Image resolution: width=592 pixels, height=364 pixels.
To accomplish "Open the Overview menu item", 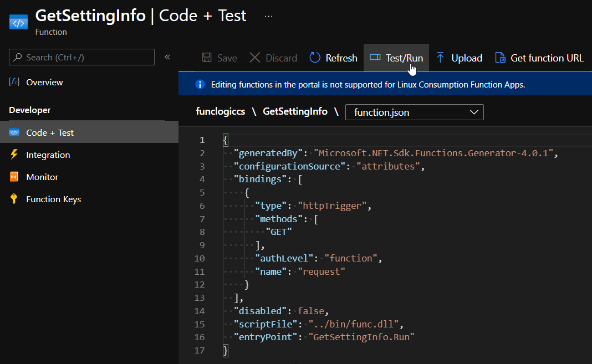I will tap(44, 82).
